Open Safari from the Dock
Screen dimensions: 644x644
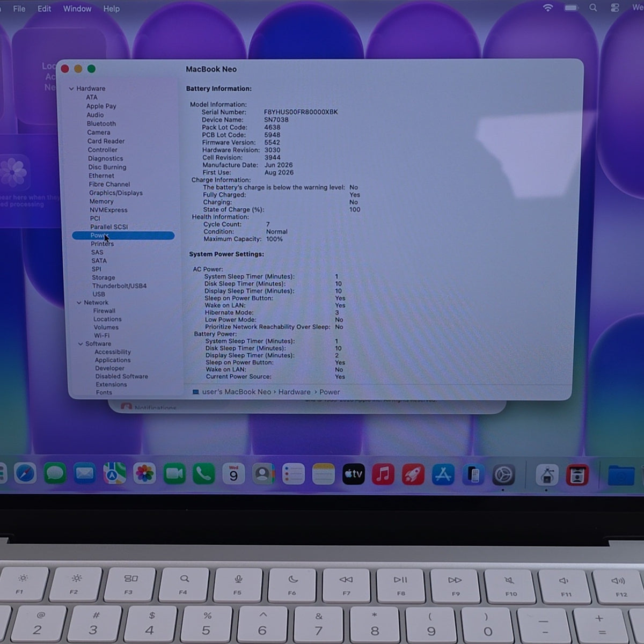coord(25,474)
